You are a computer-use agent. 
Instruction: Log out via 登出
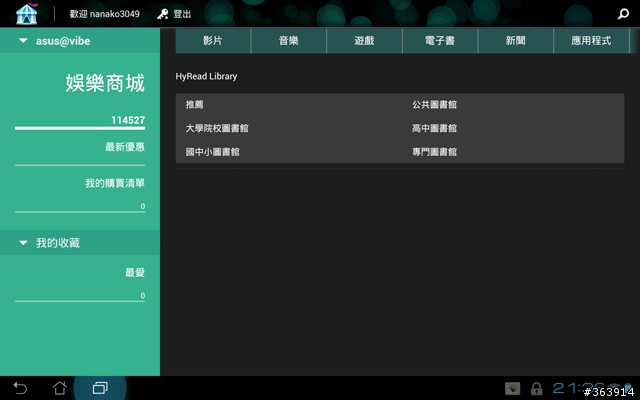pyautogui.click(x=182, y=14)
